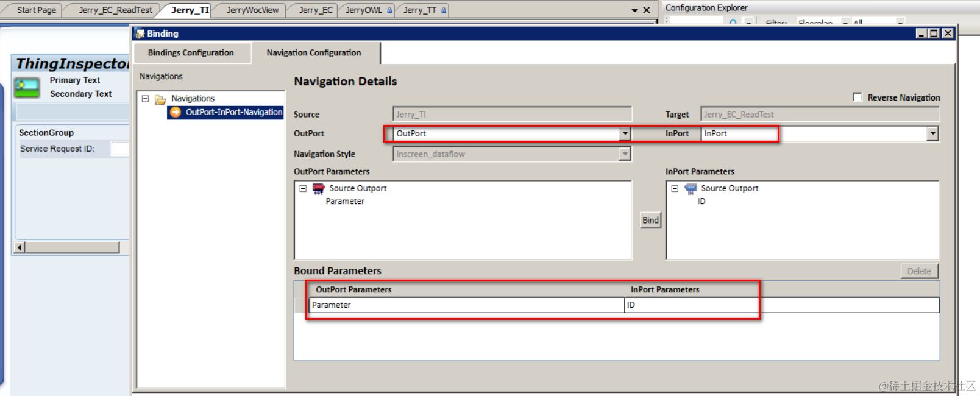Open the Start Page tab
Image resolution: width=980 pixels, height=396 pixels.
(x=36, y=10)
